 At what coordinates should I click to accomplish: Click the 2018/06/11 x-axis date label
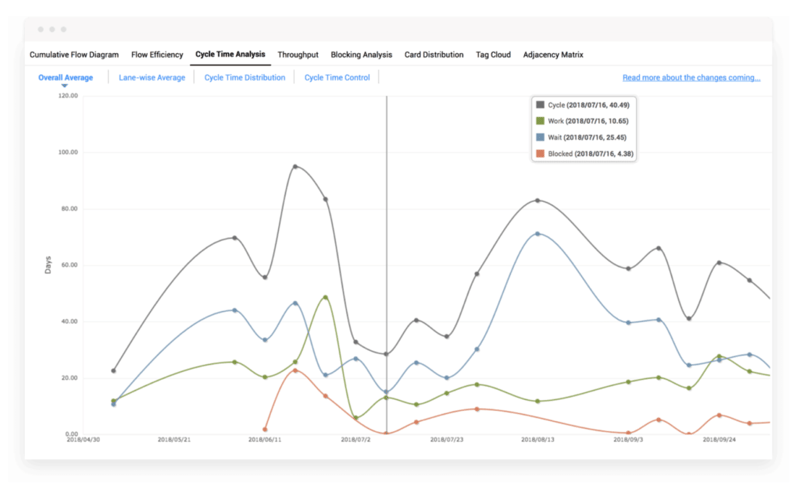pos(265,440)
